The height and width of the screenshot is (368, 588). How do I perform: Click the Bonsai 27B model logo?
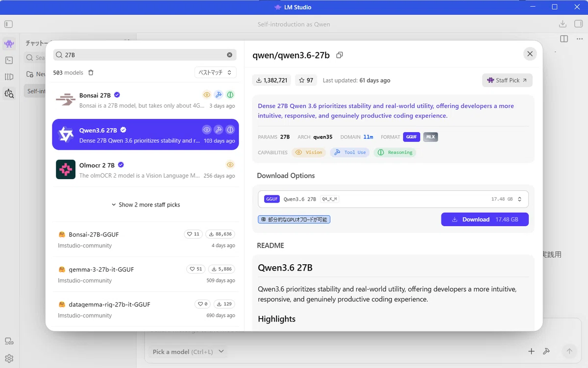(66, 100)
